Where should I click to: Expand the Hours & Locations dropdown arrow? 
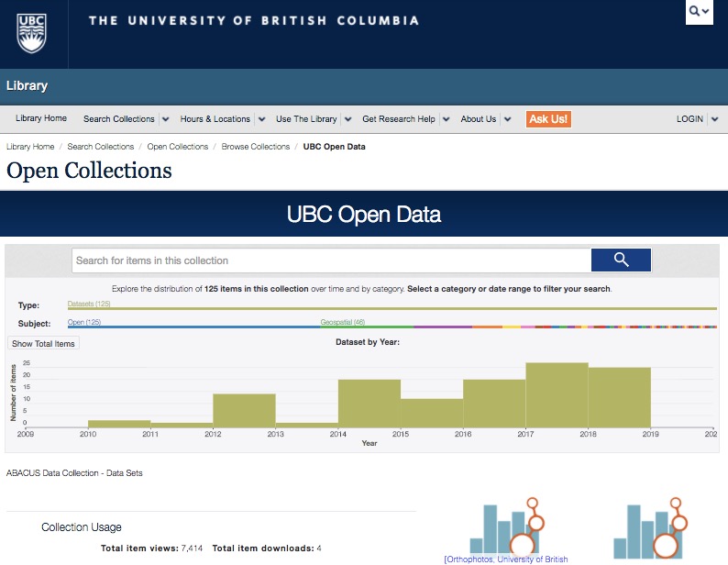[262, 119]
